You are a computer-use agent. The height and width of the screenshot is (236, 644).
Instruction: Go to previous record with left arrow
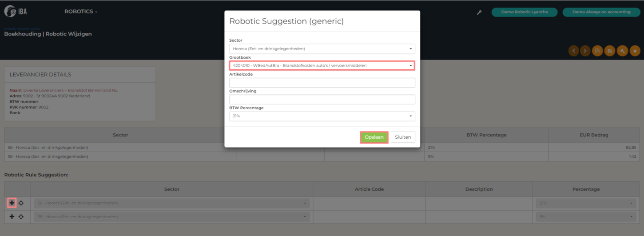coord(574,51)
